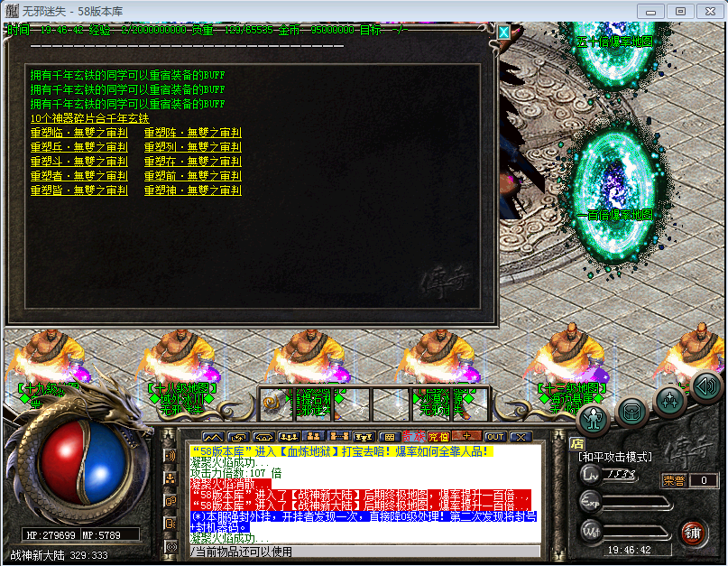Open the 充值 recharge button
728x566 pixels.
click(438, 436)
